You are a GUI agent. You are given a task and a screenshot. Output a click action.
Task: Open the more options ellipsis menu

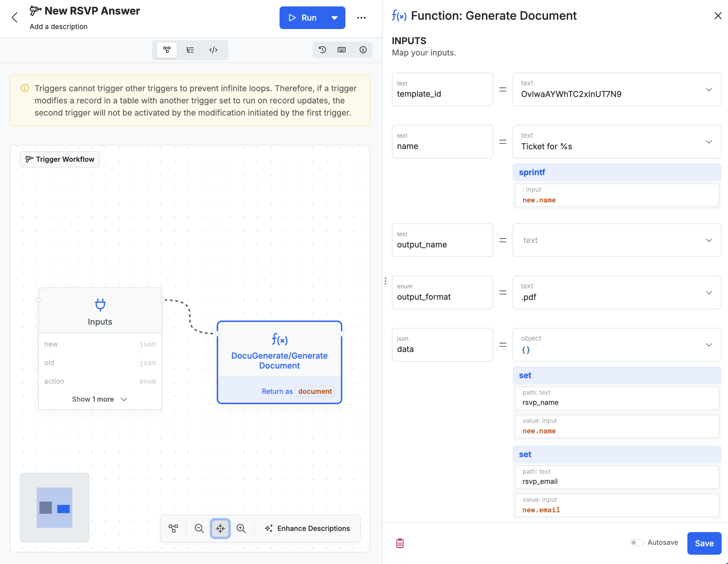click(x=361, y=17)
